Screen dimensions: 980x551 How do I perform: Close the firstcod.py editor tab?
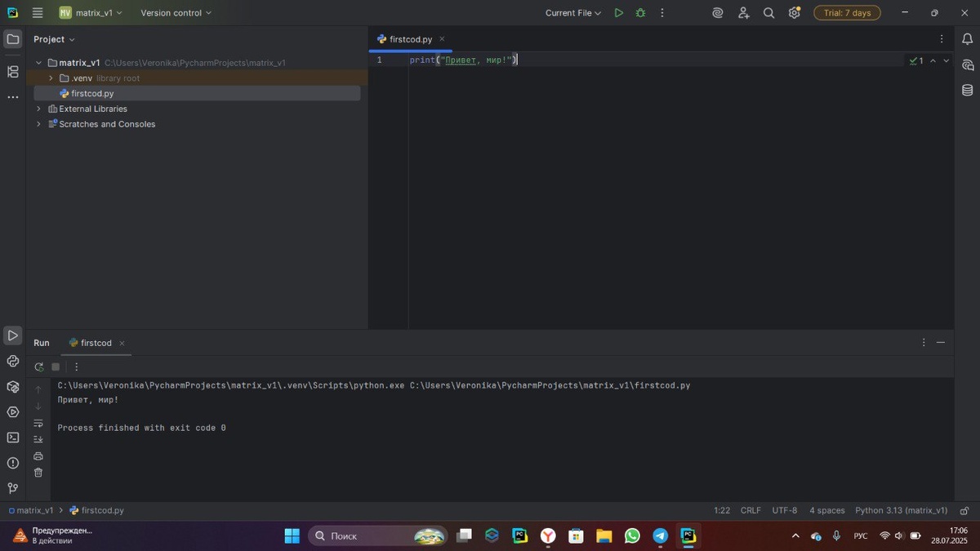pyautogui.click(x=442, y=39)
